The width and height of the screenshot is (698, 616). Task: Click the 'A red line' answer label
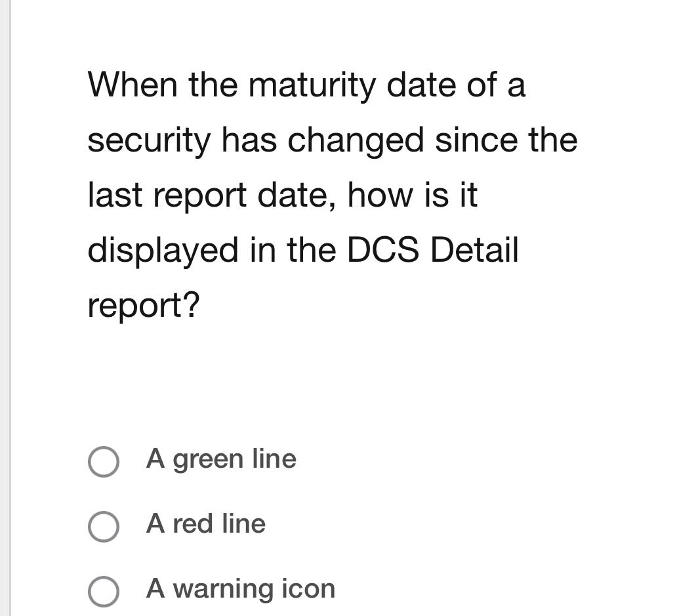pos(206,525)
